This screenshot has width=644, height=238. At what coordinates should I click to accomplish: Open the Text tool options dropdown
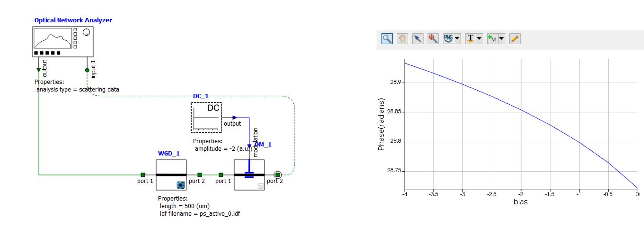(479, 39)
